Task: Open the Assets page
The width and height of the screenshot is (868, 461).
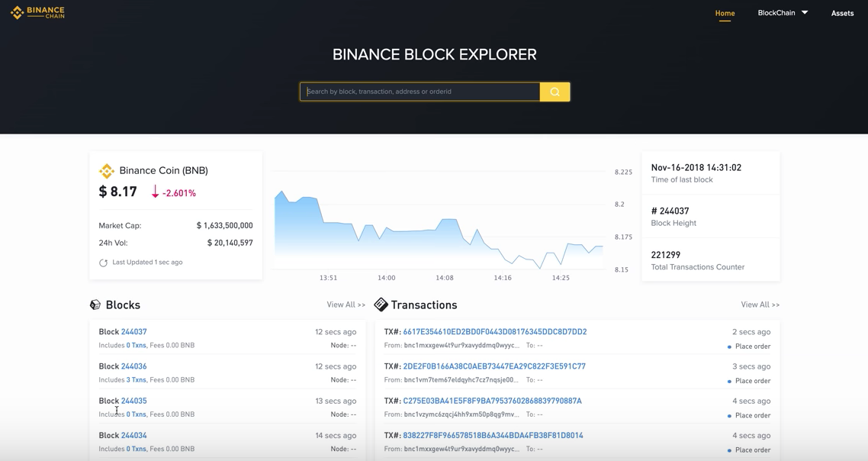Action: coord(842,13)
